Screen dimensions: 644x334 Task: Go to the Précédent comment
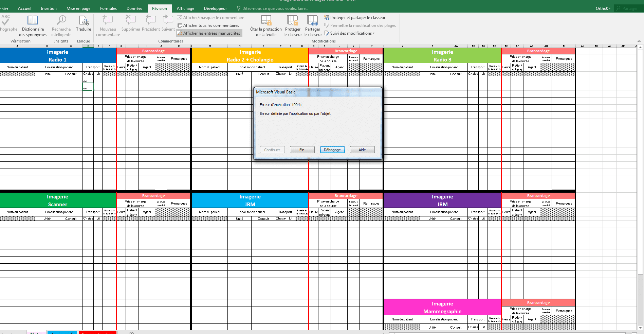point(151,24)
